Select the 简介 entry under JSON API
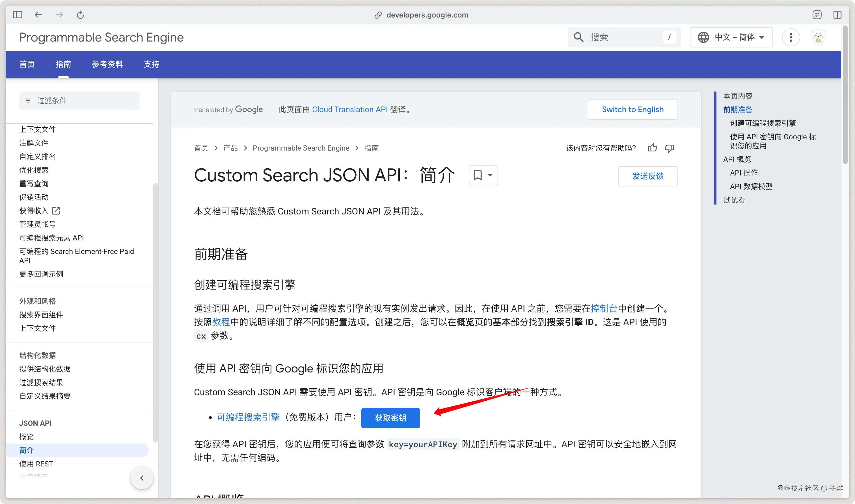This screenshot has width=855, height=504. pyautogui.click(x=26, y=450)
